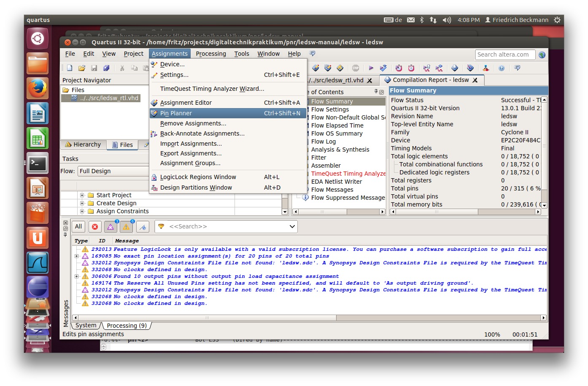Choose Pin Planner from Assignments menu
The height and width of the screenshot is (386, 588).
[x=176, y=113]
